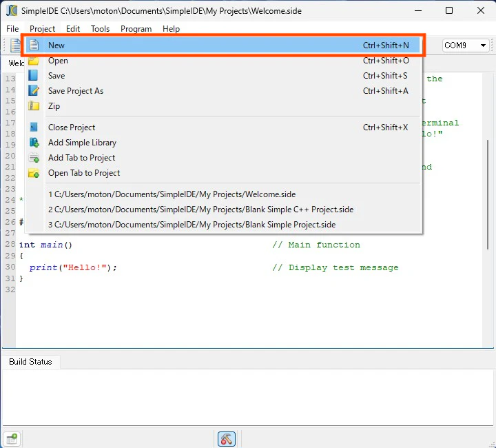Close the SimpleIDE window
496x448 pixels.
(x=481, y=10)
